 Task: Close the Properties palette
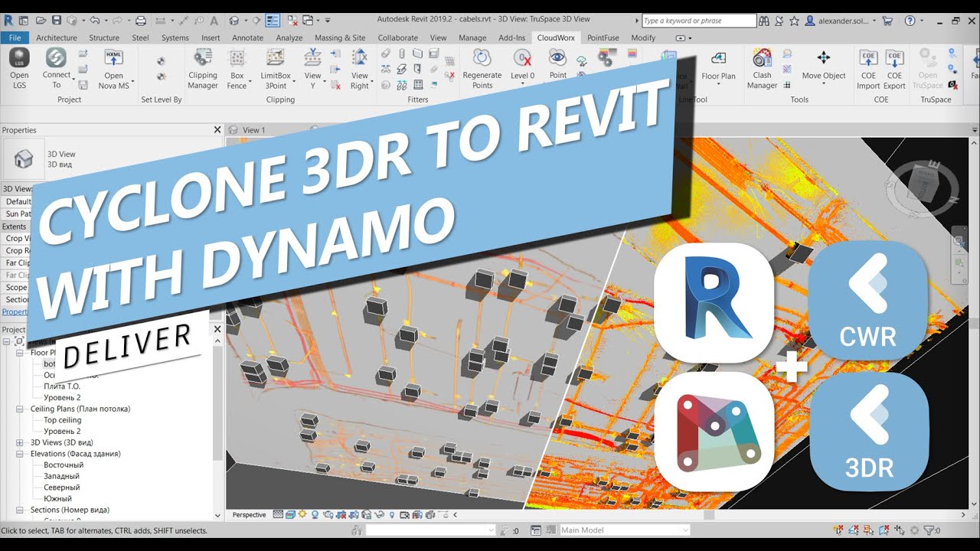[217, 130]
